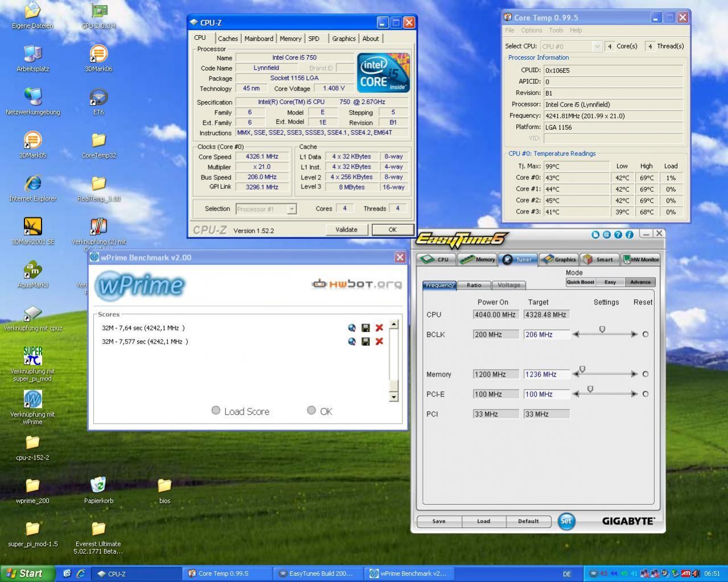Screen dimensions: 728x582
Task: Open the ET6 steering wheel shortcut
Action: 98,97
